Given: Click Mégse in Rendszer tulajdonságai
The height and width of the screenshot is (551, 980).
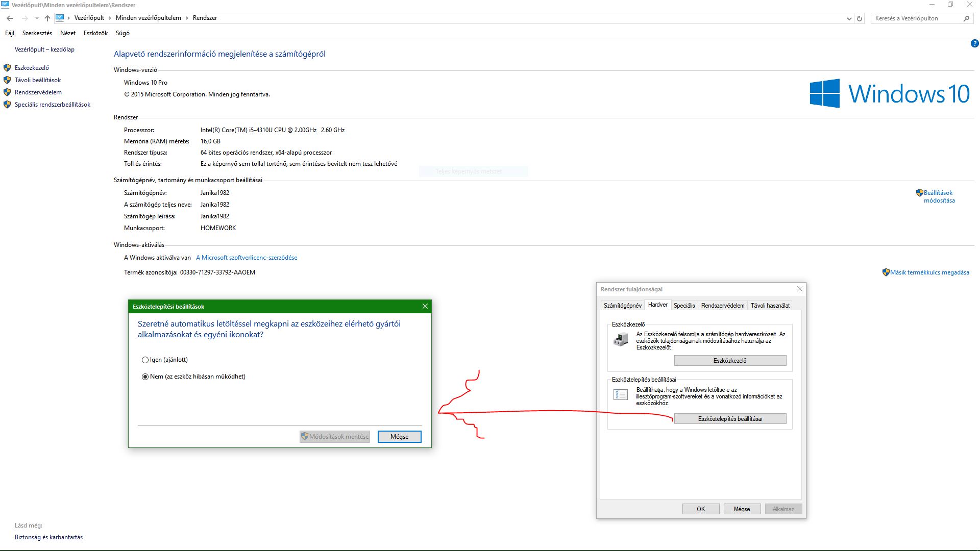Looking at the screenshot, I should 742,509.
